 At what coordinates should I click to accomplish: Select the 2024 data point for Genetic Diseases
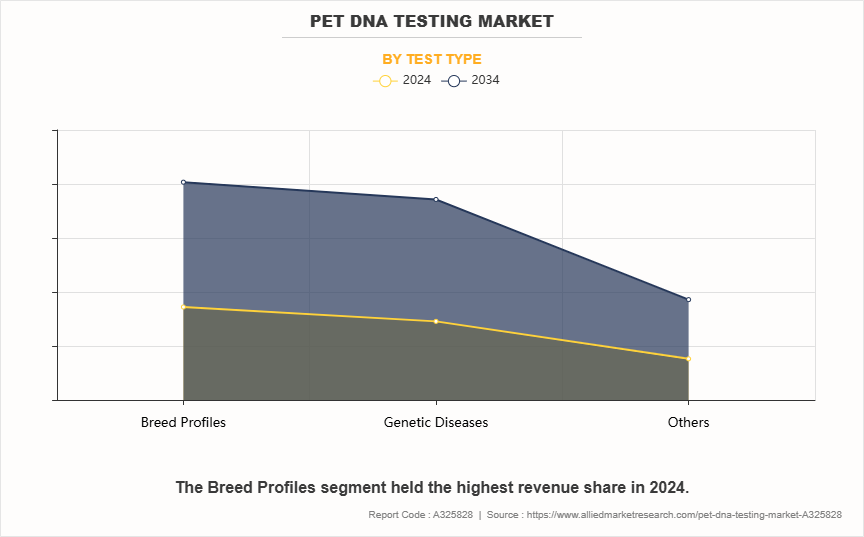point(436,321)
